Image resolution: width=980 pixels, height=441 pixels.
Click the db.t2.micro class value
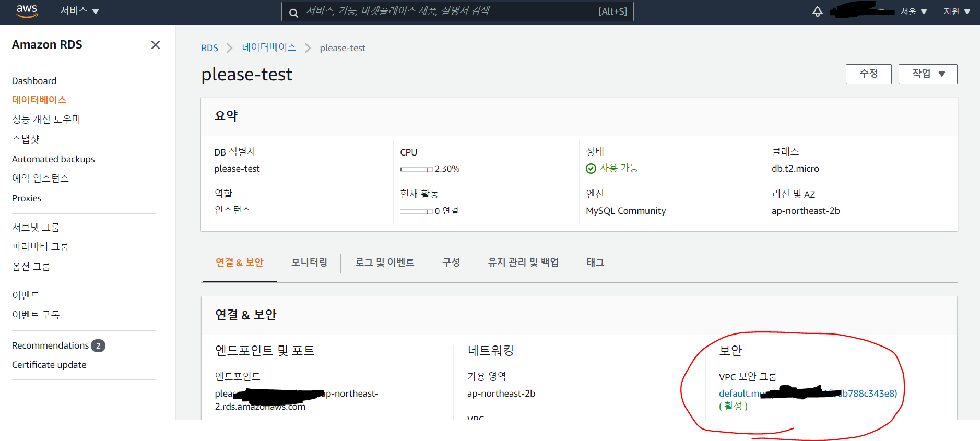pos(795,169)
